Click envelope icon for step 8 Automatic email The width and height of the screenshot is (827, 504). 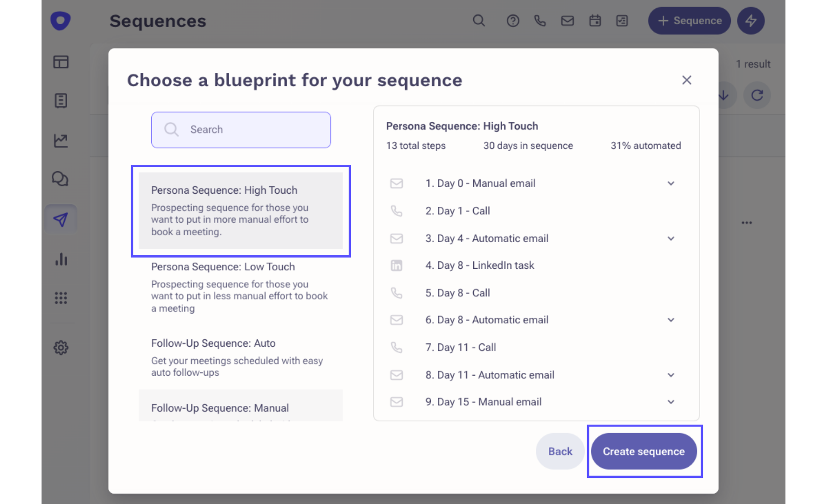coord(396,375)
